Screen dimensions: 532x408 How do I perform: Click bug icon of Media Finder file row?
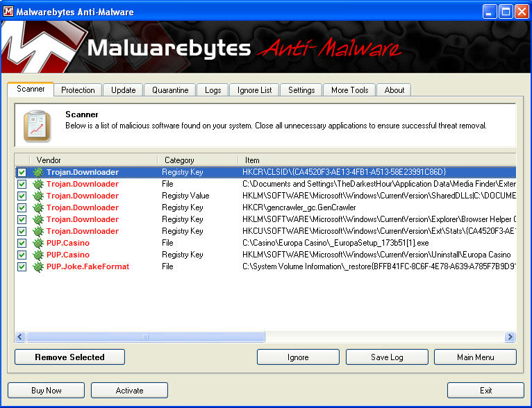coord(38,184)
